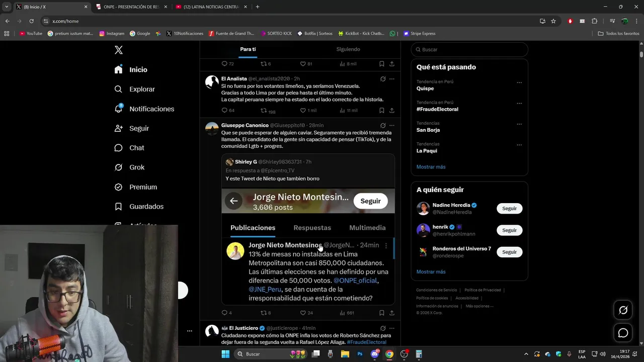
Task: Open YouTube bookmark in bookmarks bar
Action: tap(31, 34)
